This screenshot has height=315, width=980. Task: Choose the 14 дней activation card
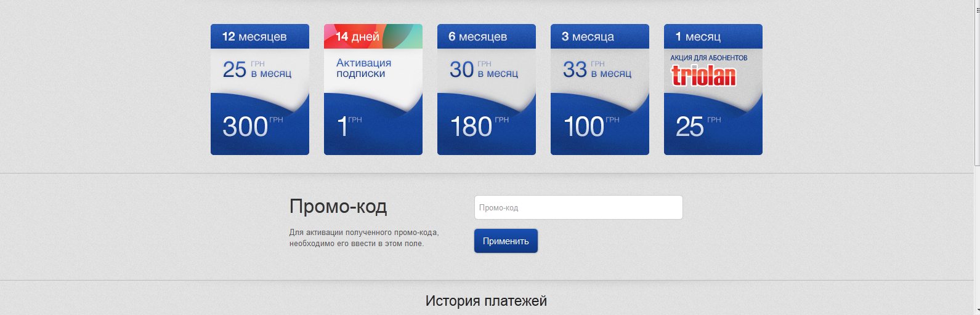point(373,89)
